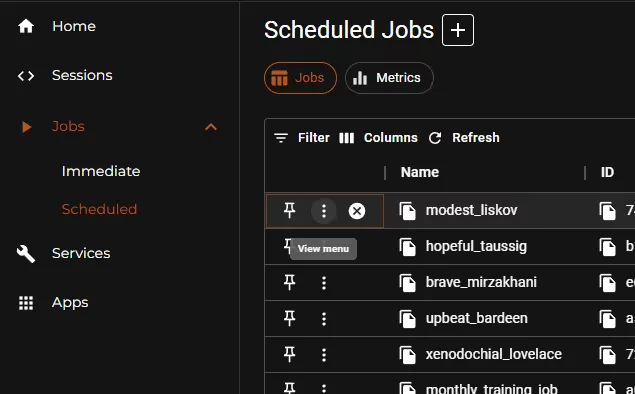Select the hopeful_taussig name text
This screenshot has height=394, width=635.
click(x=476, y=246)
